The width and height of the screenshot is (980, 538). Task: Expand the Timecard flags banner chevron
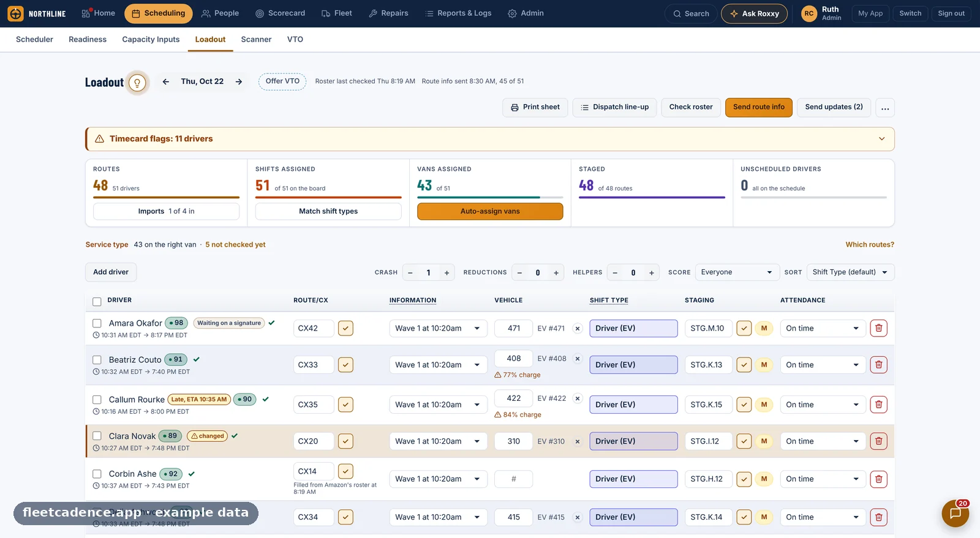(x=881, y=139)
